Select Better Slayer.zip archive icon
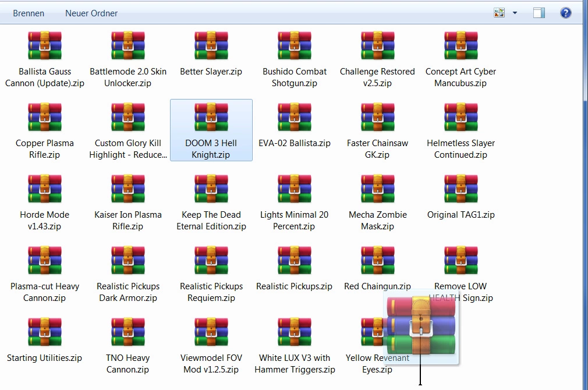The width and height of the screenshot is (588, 390). coord(211,46)
